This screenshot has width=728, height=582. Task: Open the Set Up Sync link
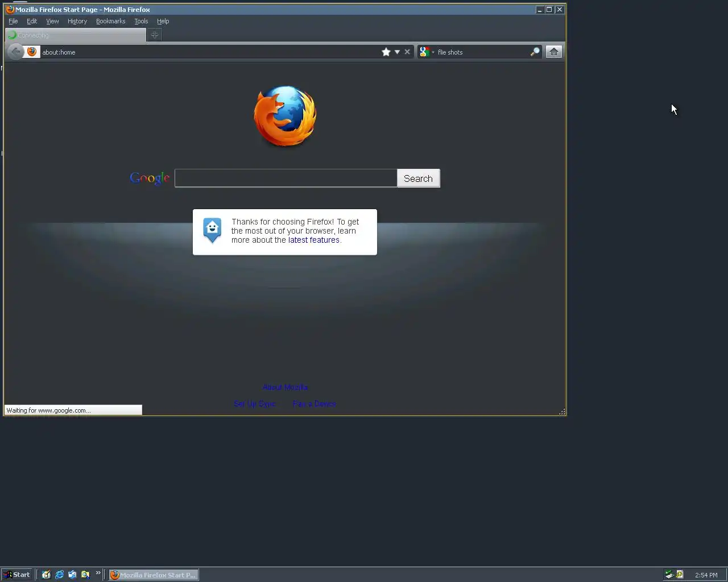(254, 404)
